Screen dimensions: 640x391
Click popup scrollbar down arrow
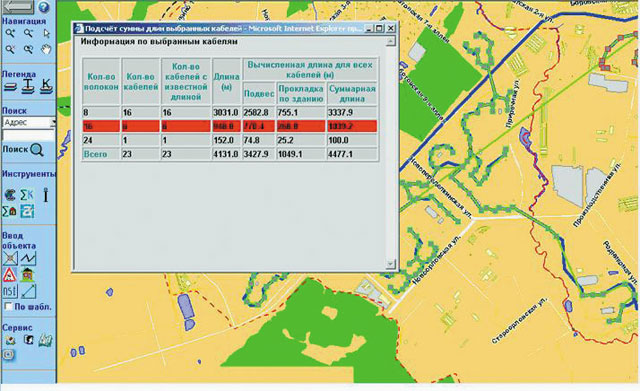pos(390,264)
